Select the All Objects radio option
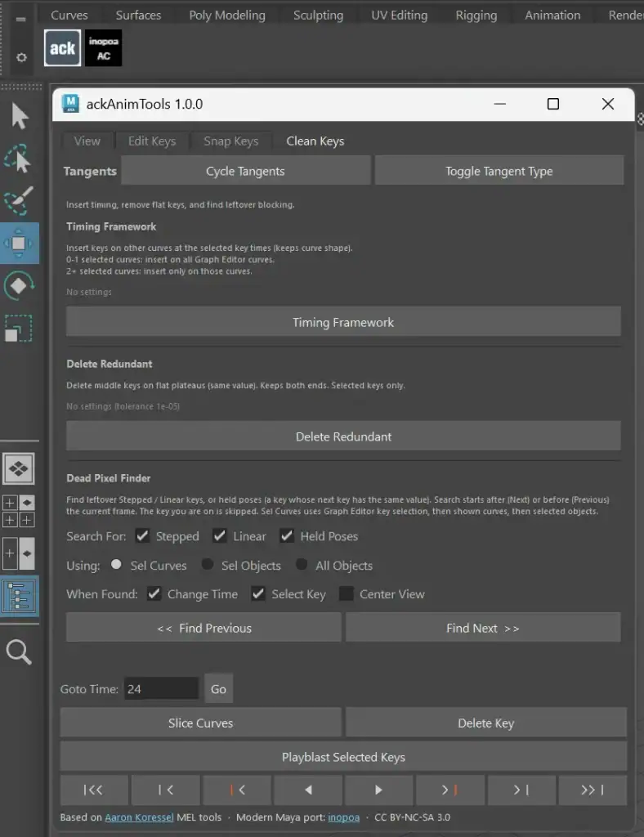The height and width of the screenshot is (837, 644). [x=302, y=565]
